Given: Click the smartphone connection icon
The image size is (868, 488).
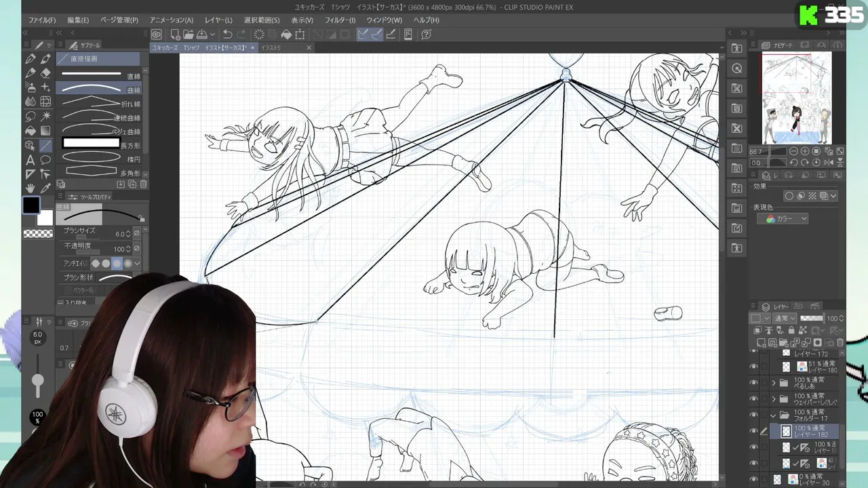Looking at the screenshot, I should coord(408,35).
